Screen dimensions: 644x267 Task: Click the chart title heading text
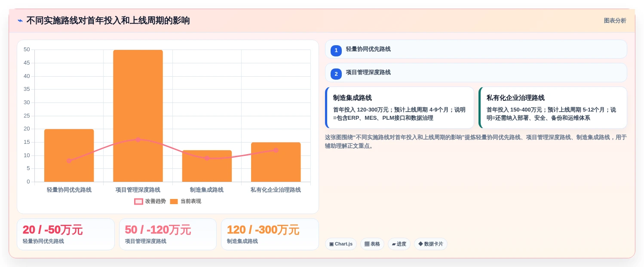(108, 21)
